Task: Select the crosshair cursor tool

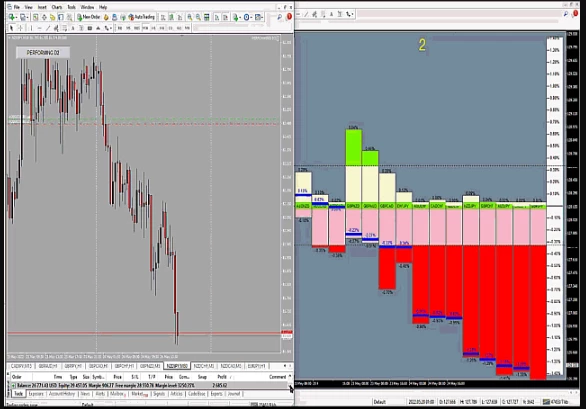Action: click(20, 28)
